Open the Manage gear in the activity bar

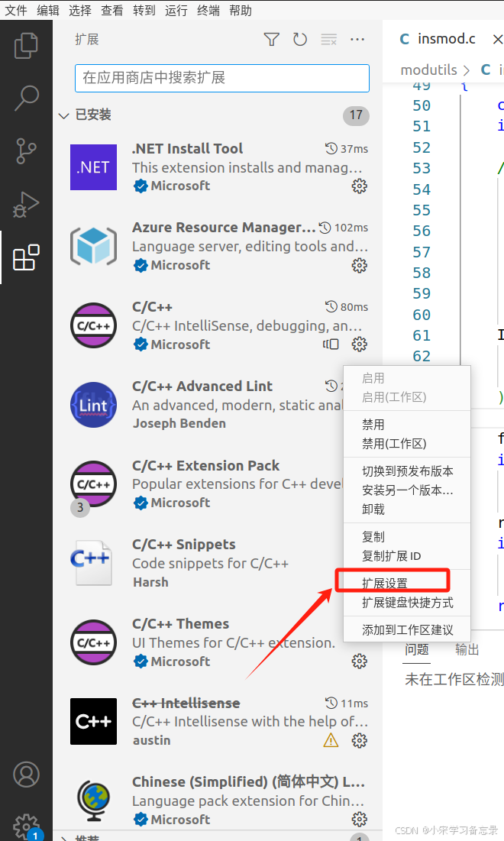(x=26, y=826)
